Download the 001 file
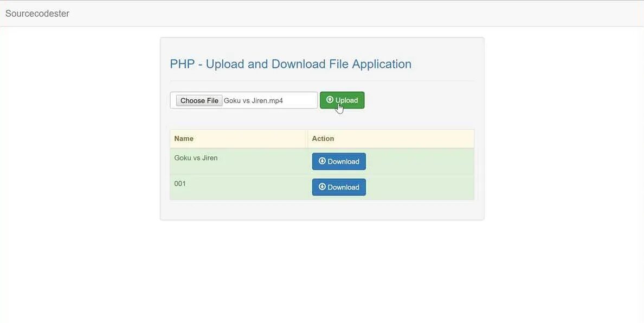This screenshot has width=644, height=323. click(x=339, y=187)
